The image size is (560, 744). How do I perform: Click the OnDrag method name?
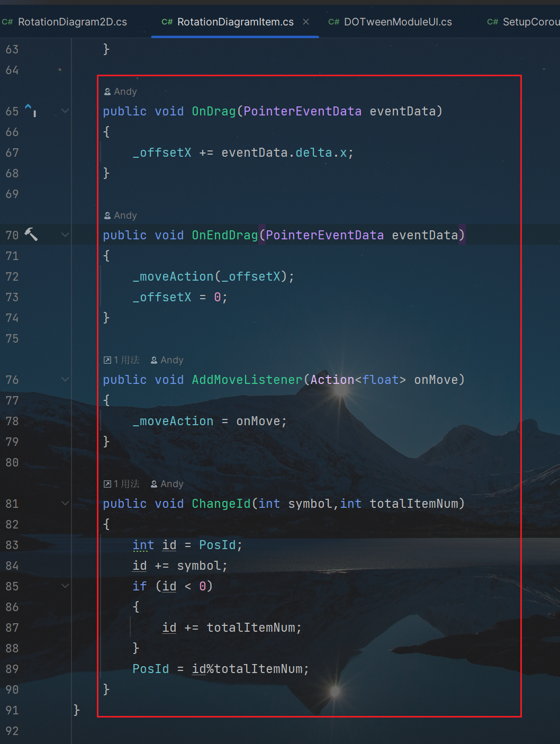pyautogui.click(x=214, y=111)
